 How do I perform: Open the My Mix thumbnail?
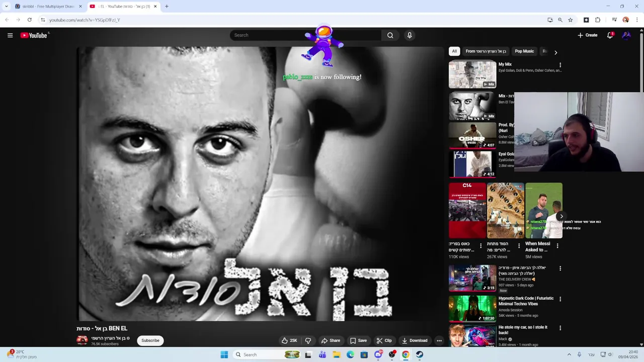pos(472,74)
